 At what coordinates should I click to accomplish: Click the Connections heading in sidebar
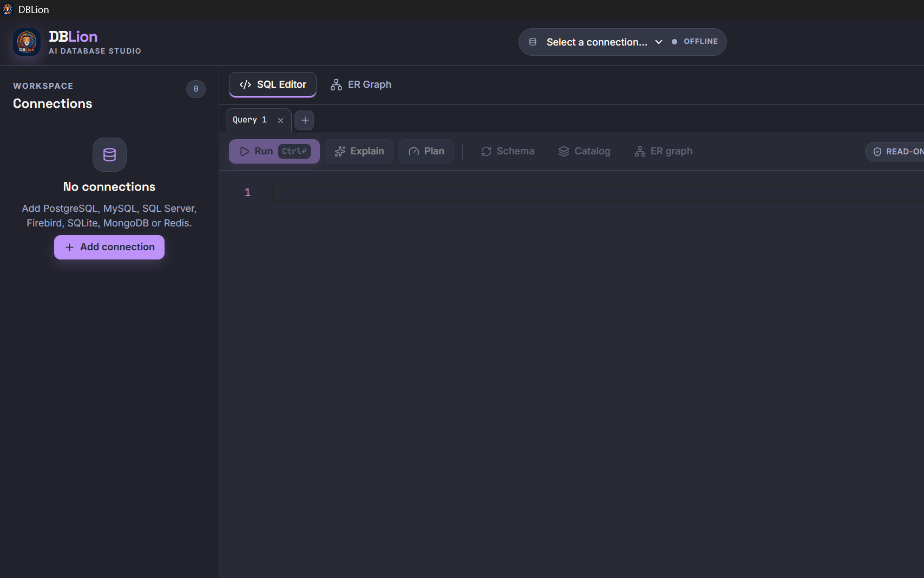click(53, 103)
